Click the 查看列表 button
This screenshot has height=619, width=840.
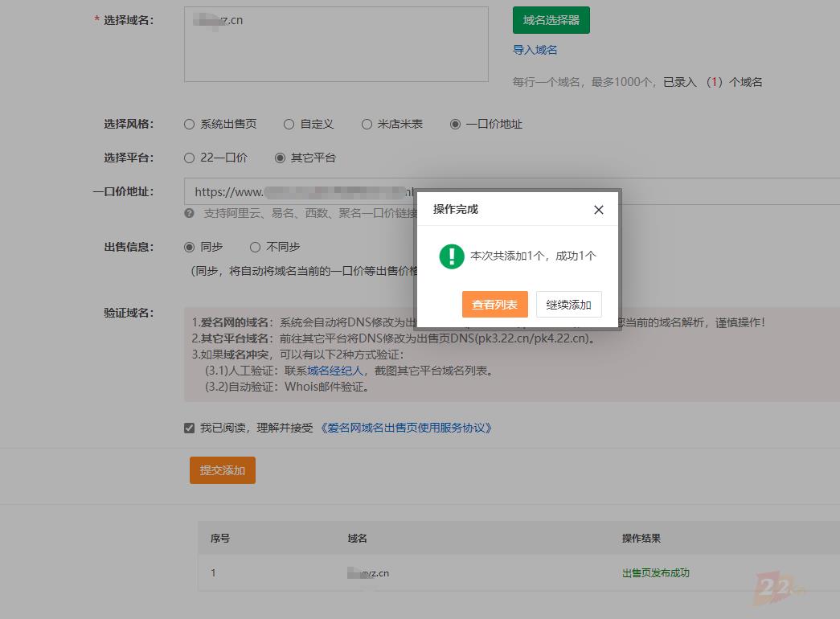pos(494,305)
